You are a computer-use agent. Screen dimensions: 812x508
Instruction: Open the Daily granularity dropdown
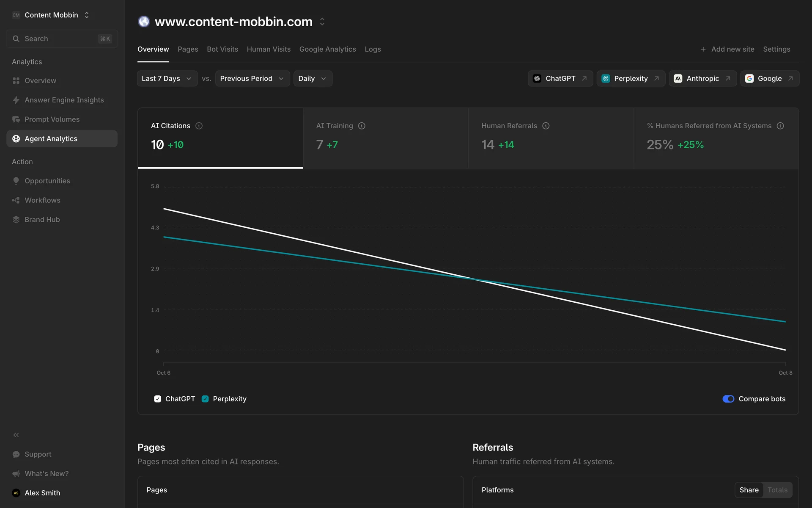[x=312, y=79]
